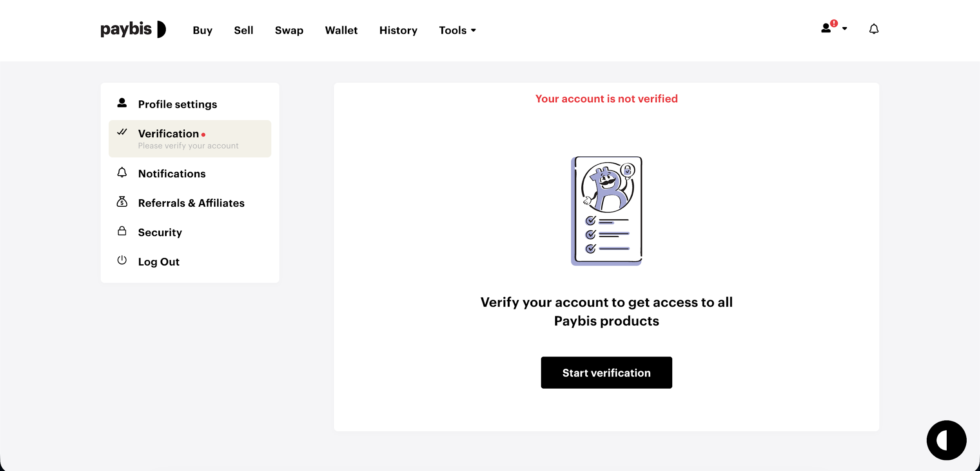Click the Security lock icon
This screenshot has width=980, height=471.
[122, 231]
